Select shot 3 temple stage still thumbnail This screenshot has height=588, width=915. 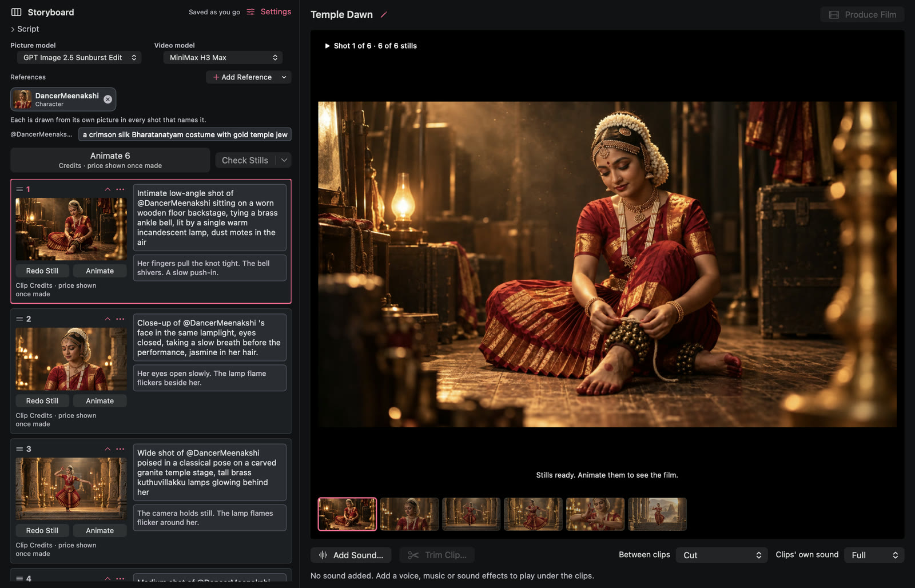pyautogui.click(x=71, y=488)
